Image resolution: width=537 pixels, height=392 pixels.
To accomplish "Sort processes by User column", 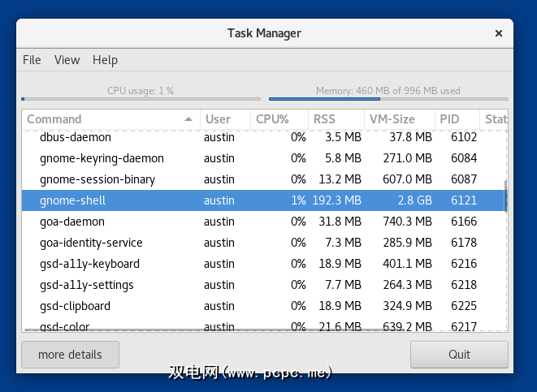I will (219, 119).
